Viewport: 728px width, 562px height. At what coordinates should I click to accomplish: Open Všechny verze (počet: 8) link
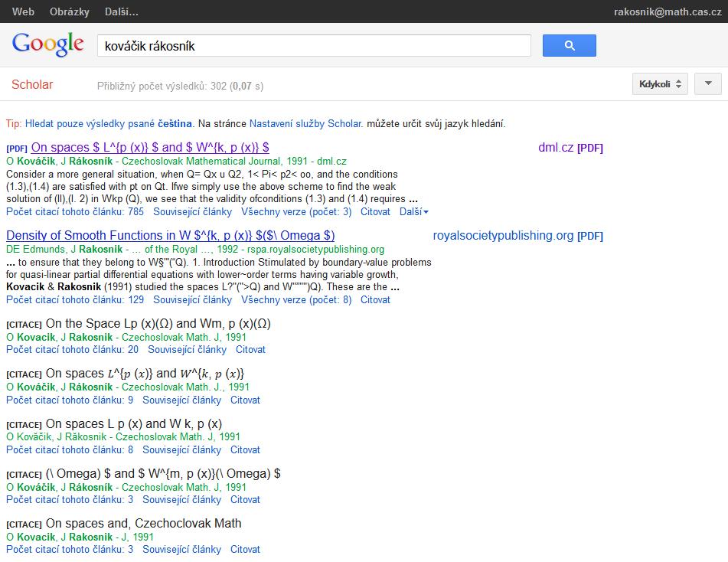[296, 299]
